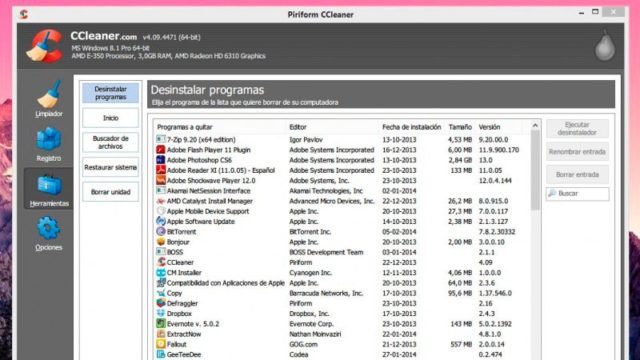Screen dimensions: 640x360
Task: Click the Copy program icon
Action: [x=161, y=293]
